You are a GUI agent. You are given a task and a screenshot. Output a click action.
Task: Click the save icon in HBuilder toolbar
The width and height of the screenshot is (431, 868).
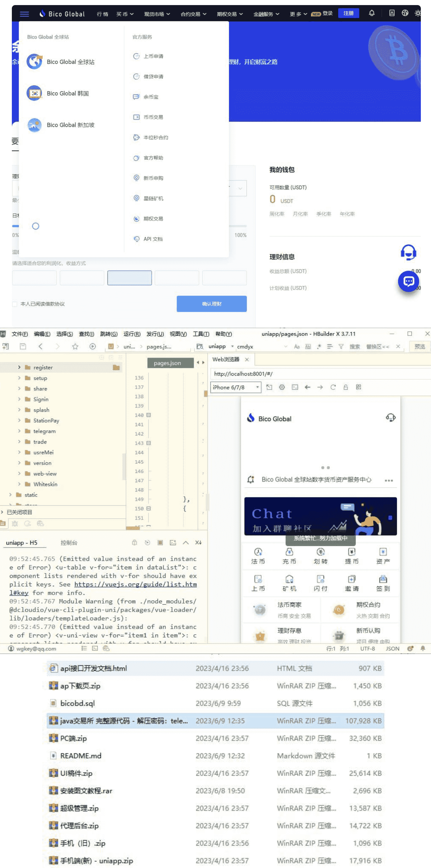click(23, 346)
